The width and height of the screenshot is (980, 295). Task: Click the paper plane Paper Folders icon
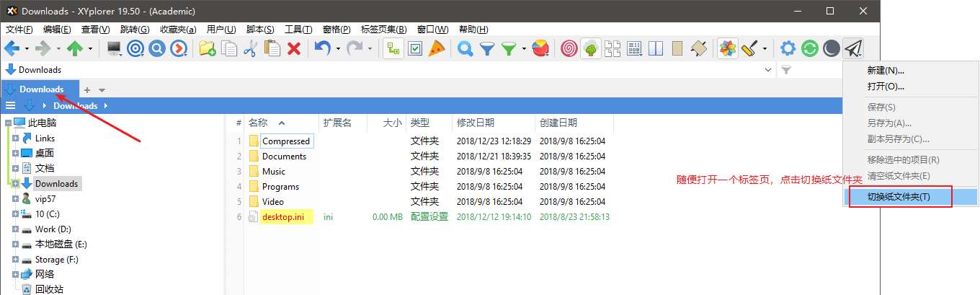(x=853, y=48)
